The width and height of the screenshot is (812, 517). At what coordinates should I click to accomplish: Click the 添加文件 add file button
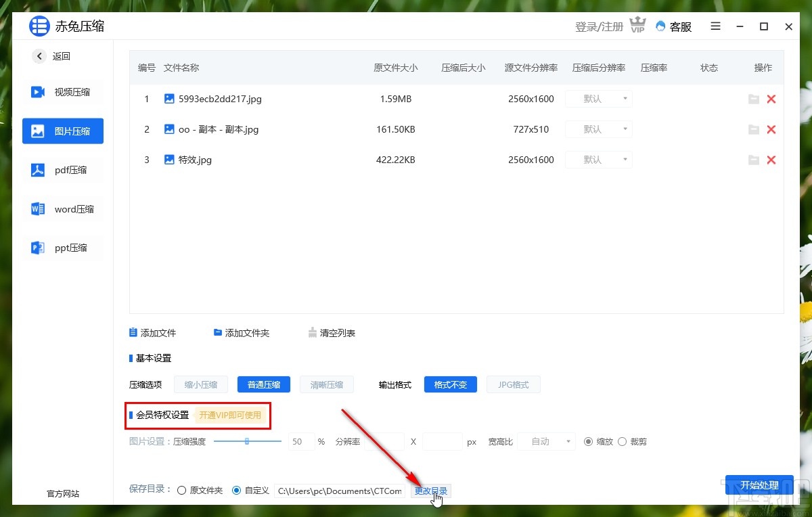152,333
